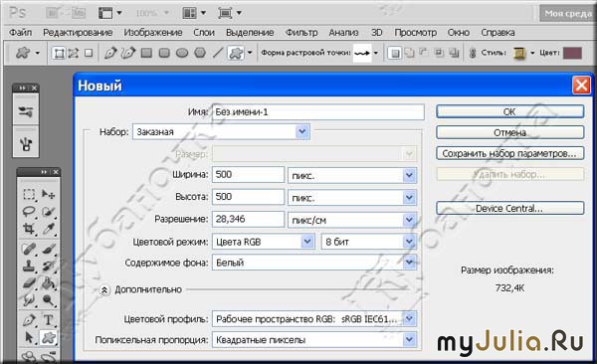Select the Quick Selection tool

[x=48, y=212]
